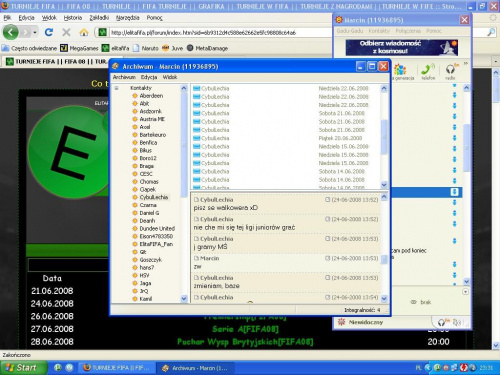Click status icon beside HSV contact
Viewport: 500px width, 375px height.
coord(135,275)
